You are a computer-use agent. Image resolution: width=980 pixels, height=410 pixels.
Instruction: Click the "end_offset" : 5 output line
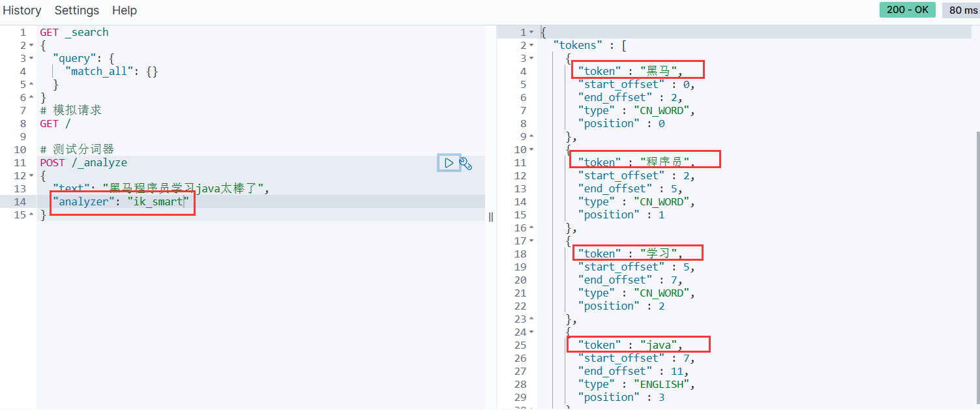[x=630, y=189]
